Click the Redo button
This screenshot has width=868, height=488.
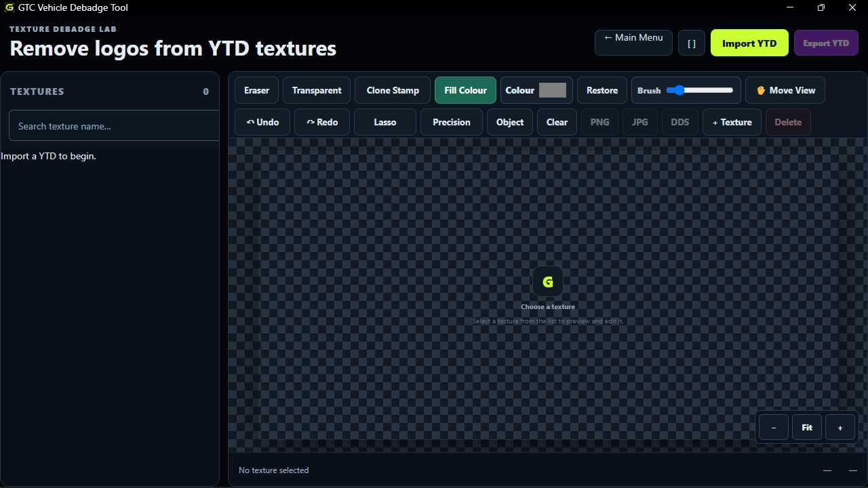pyautogui.click(x=322, y=122)
